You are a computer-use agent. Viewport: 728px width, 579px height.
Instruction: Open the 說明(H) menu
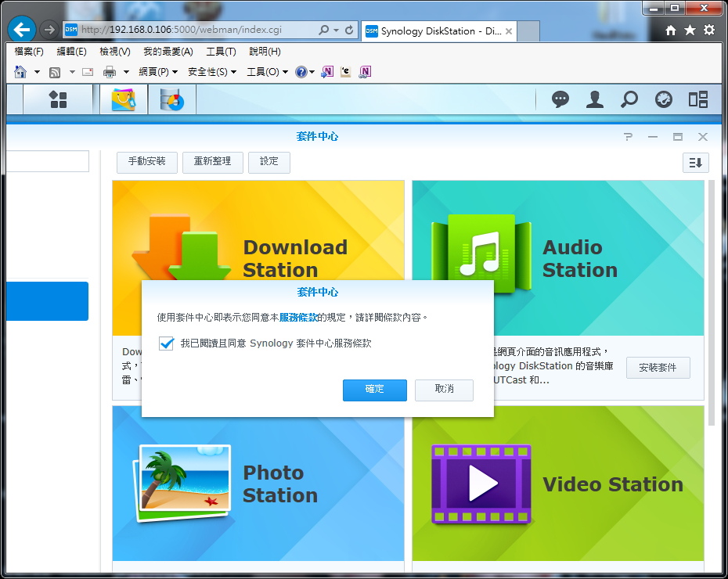pos(265,52)
